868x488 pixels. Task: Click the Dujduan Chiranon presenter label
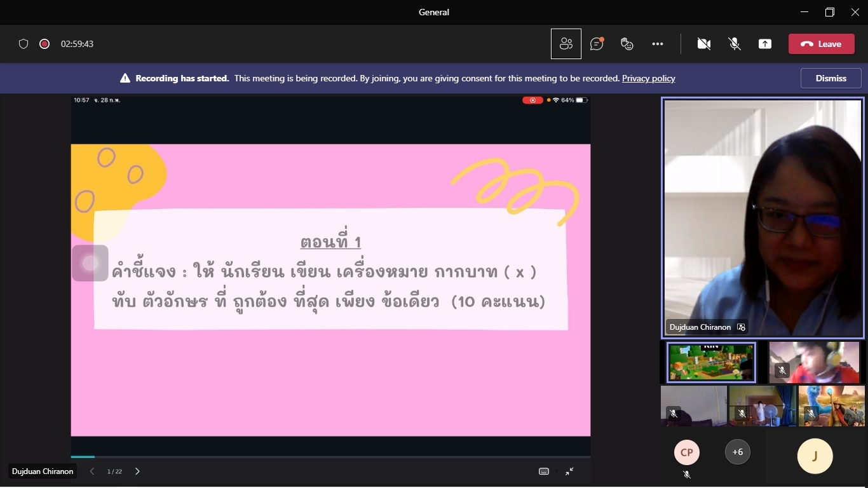[43, 471]
